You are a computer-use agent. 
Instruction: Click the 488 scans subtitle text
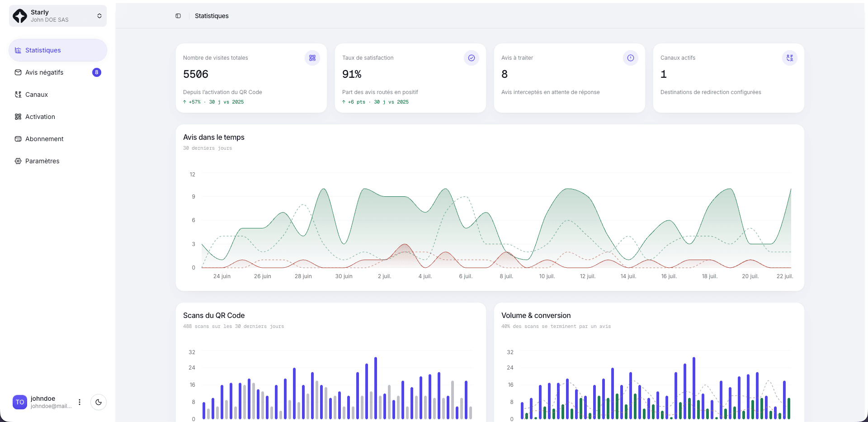[x=234, y=327]
